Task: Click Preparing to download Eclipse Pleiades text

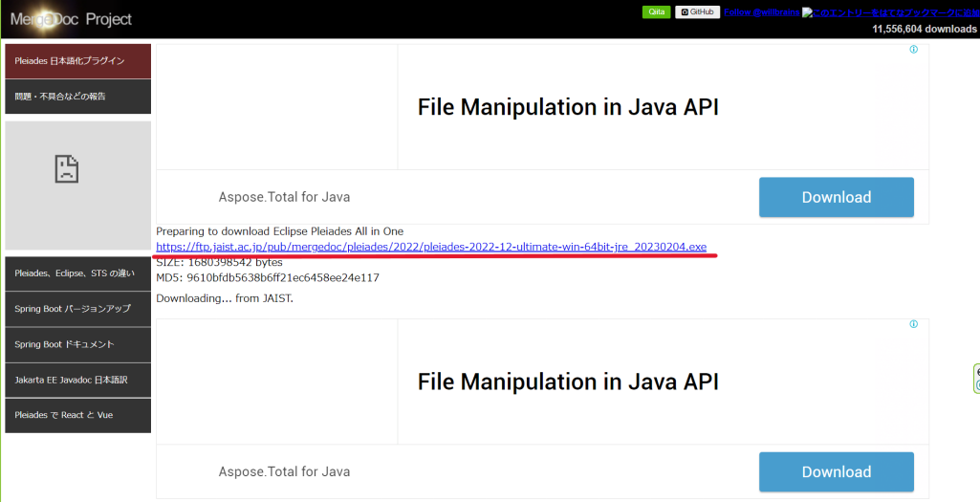Action: (x=280, y=231)
